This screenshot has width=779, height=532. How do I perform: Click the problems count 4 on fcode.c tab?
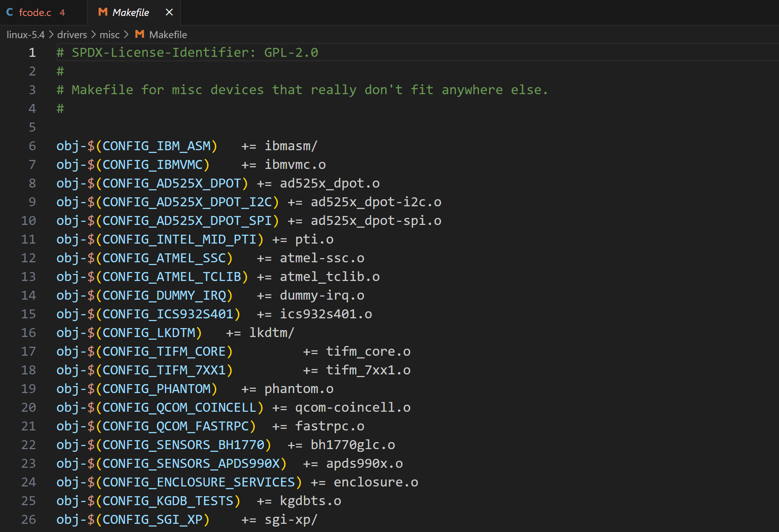click(62, 12)
